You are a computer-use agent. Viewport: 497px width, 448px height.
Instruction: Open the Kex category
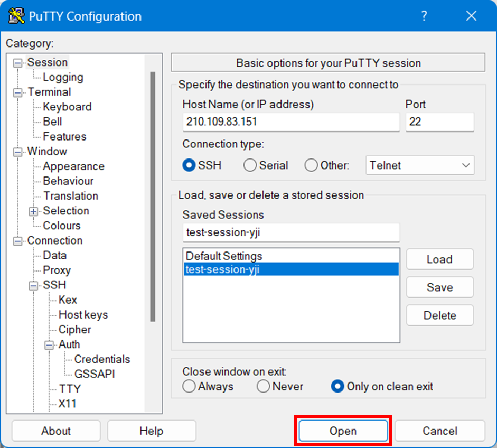tap(68, 300)
